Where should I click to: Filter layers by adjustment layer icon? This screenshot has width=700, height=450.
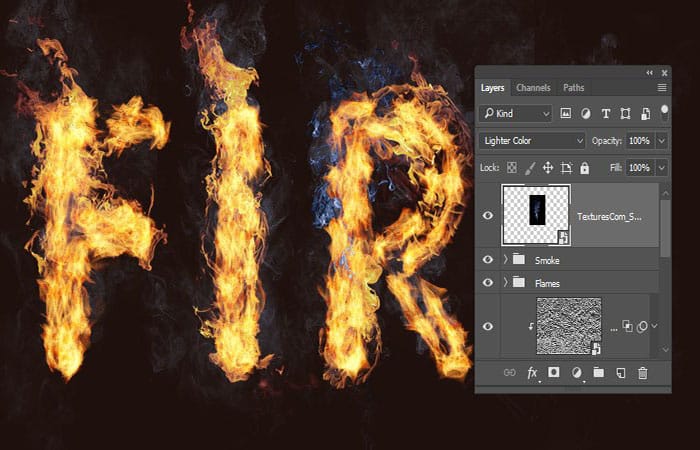pos(586,113)
